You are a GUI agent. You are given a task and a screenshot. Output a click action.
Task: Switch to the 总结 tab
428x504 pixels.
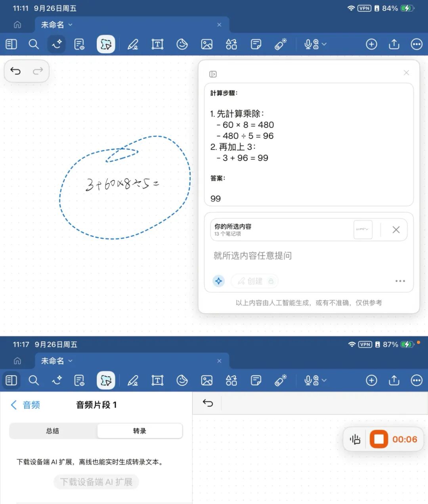click(53, 431)
